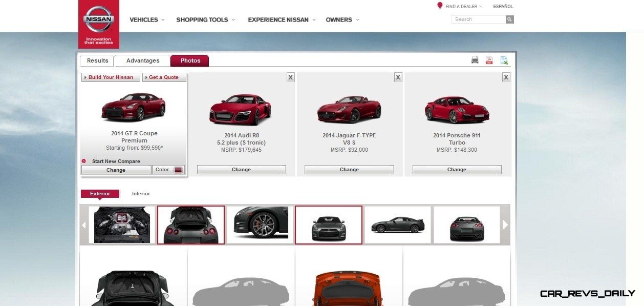
Task: Click the red Porsche 911 image
Action: click(457, 109)
